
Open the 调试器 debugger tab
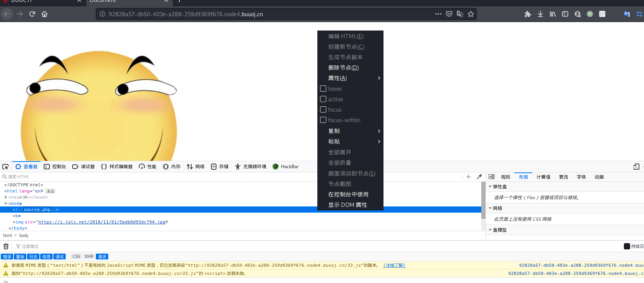(83, 167)
